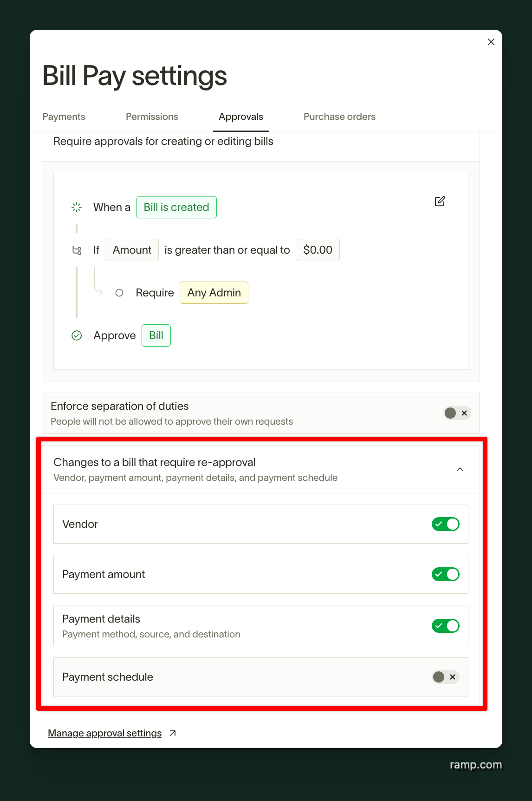Image resolution: width=532 pixels, height=801 pixels.
Task: Switch to the Purchase orders tab
Action: (339, 117)
